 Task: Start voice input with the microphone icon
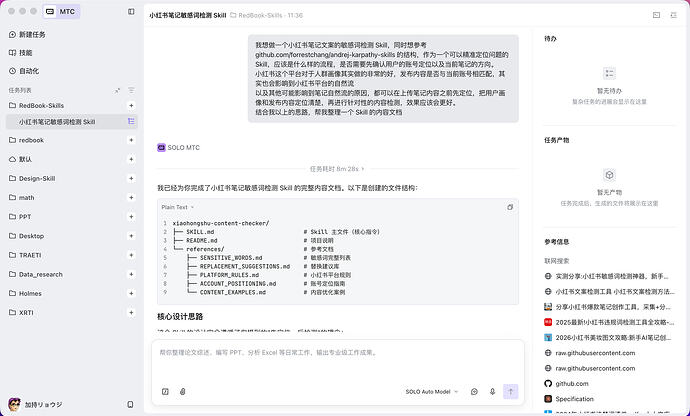pyautogui.click(x=492, y=391)
